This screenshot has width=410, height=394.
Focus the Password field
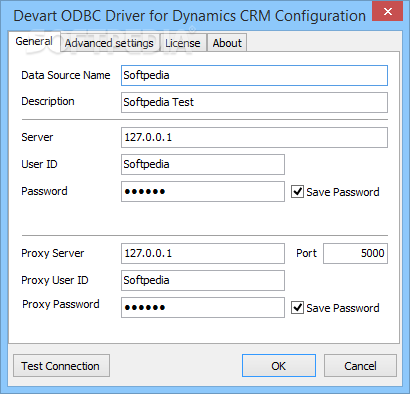click(x=203, y=191)
